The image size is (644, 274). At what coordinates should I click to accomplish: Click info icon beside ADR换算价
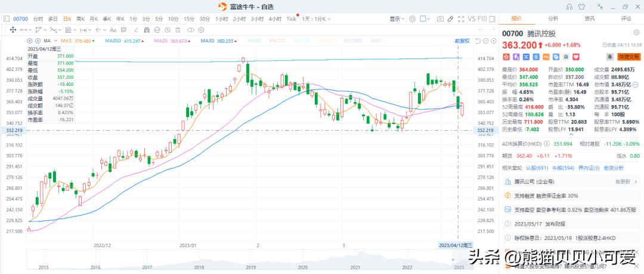click(x=546, y=144)
